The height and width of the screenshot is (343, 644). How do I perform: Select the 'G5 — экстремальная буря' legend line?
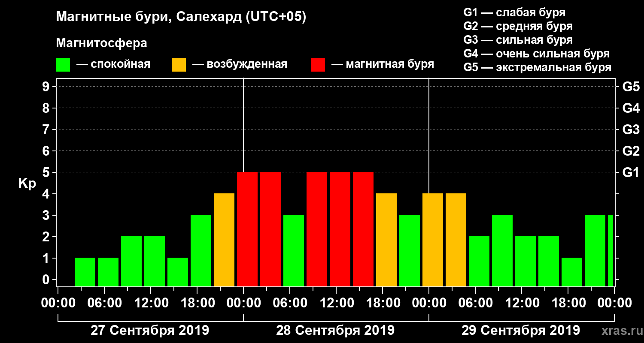[x=537, y=68]
